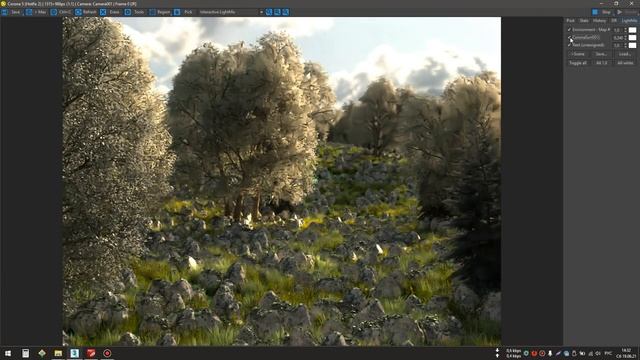Click the middle zoom icon after channel dropdown

pos(278,12)
